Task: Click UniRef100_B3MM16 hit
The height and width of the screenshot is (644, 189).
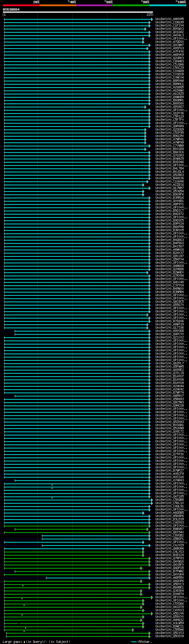Action: tap(170, 198)
